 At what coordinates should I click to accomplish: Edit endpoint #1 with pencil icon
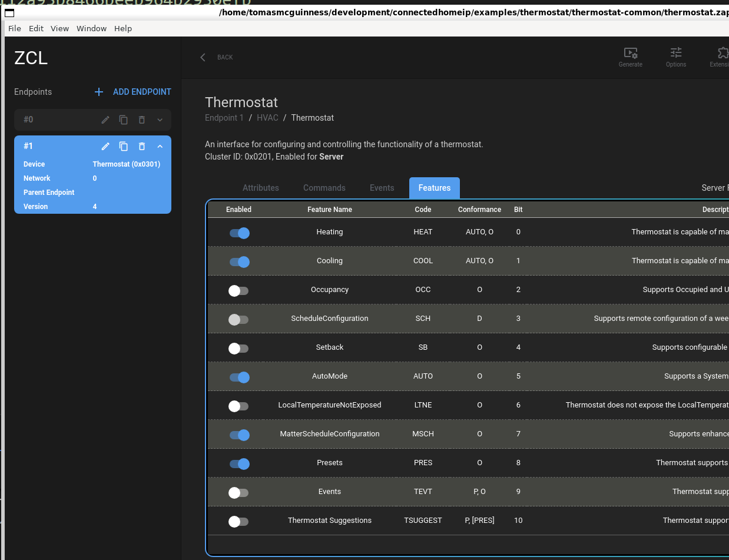[x=105, y=146]
